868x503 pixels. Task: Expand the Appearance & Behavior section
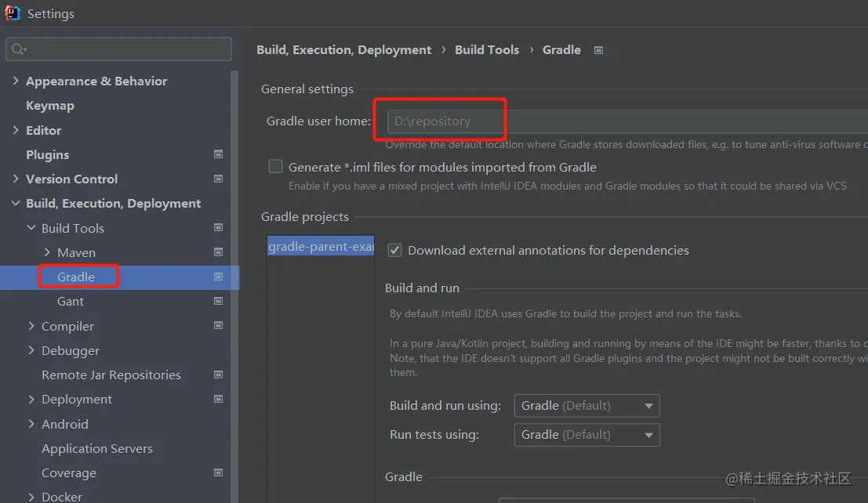click(16, 81)
